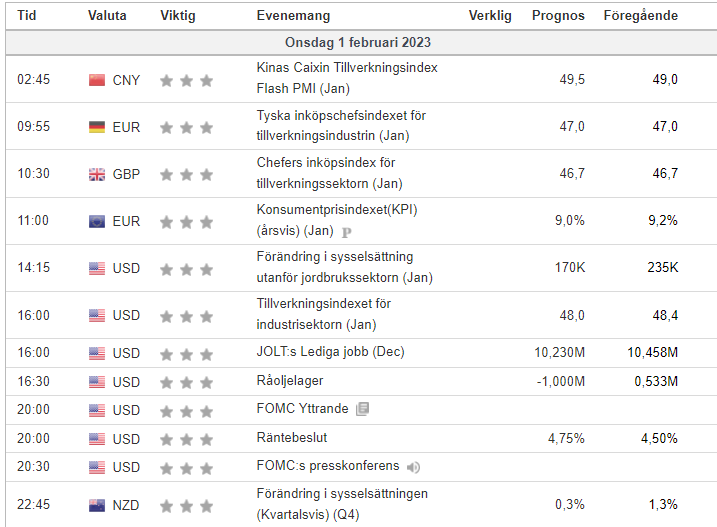Open the document icon beside FOMC Yttrande
The width and height of the screenshot is (717, 527).
coord(363,409)
